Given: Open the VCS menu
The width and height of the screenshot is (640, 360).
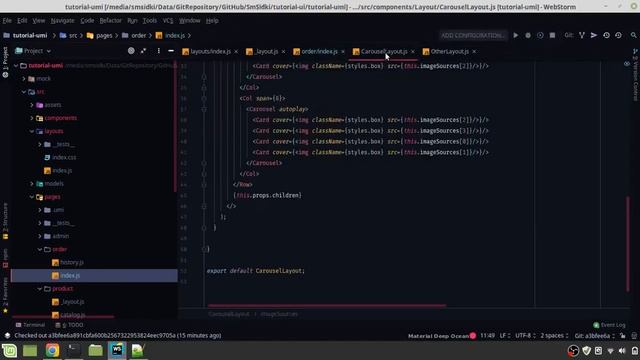Looking at the screenshot, I should click(168, 20).
